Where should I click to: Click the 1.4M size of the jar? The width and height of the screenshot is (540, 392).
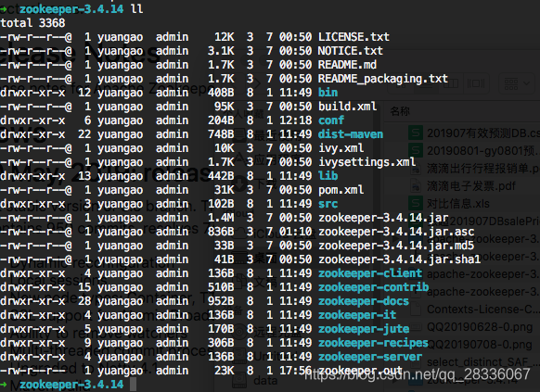click(x=221, y=218)
